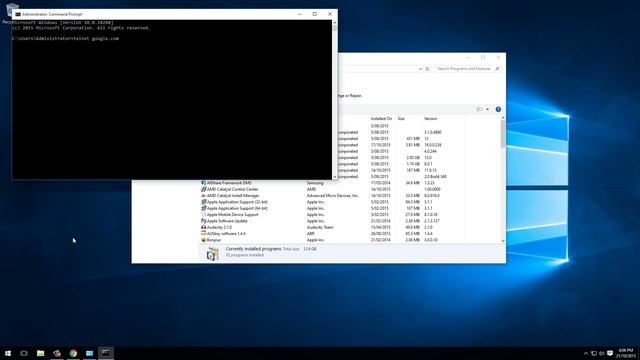Viewport: 640px width, 360px height.
Task: Click the scroll down arrow in Programs list
Action: [503, 241]
